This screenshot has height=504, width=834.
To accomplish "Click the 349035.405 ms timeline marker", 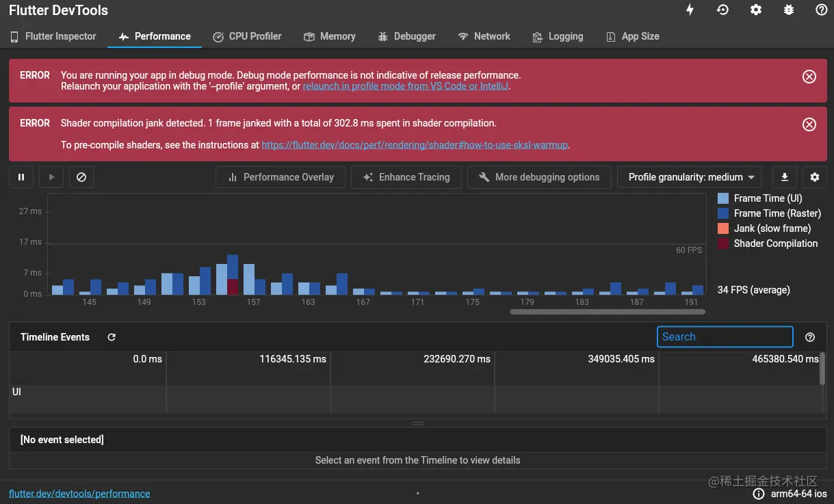I will [x=621, y=358].
